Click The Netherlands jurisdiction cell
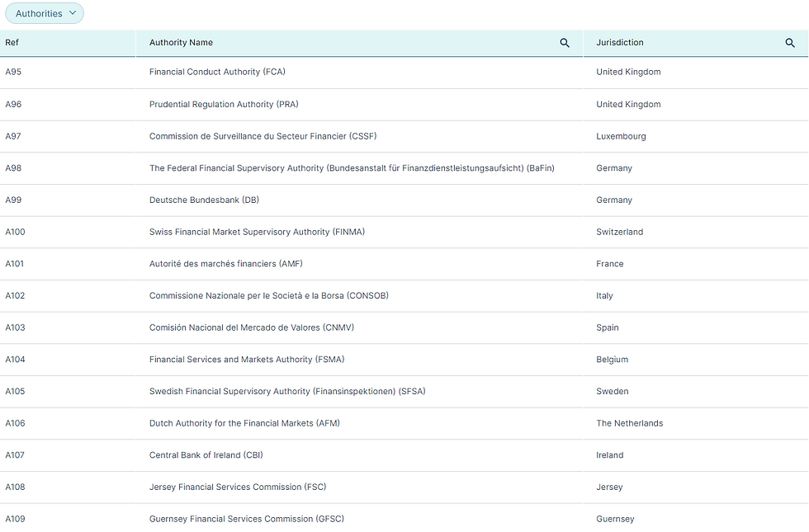This screenshot has width=809, height=532. tap(629, 424)
